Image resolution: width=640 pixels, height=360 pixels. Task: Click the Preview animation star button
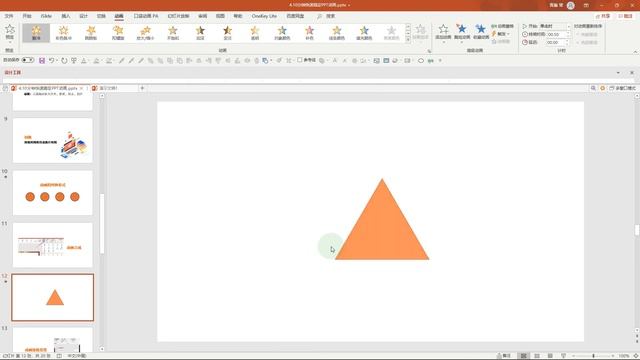click(10, 32)
